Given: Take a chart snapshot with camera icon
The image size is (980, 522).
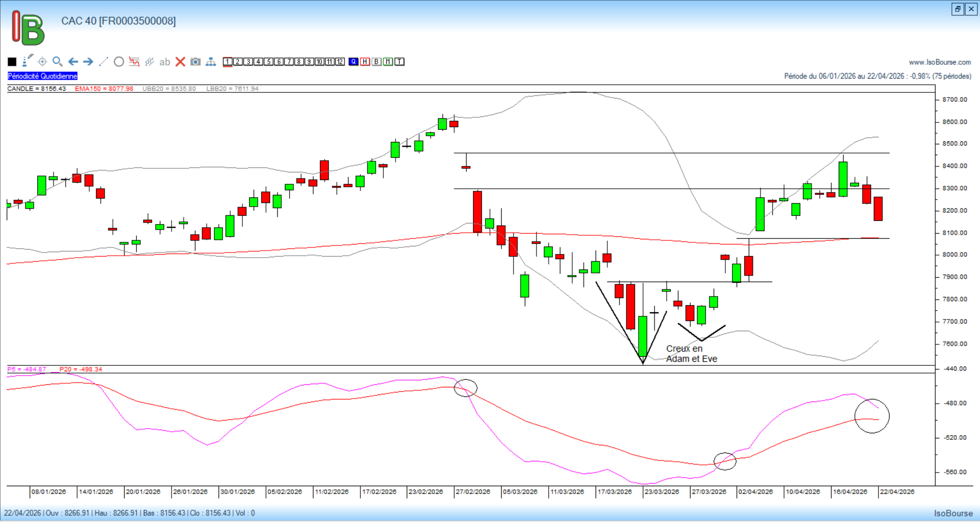Looking at the screenshot, I should coord(195,62).
